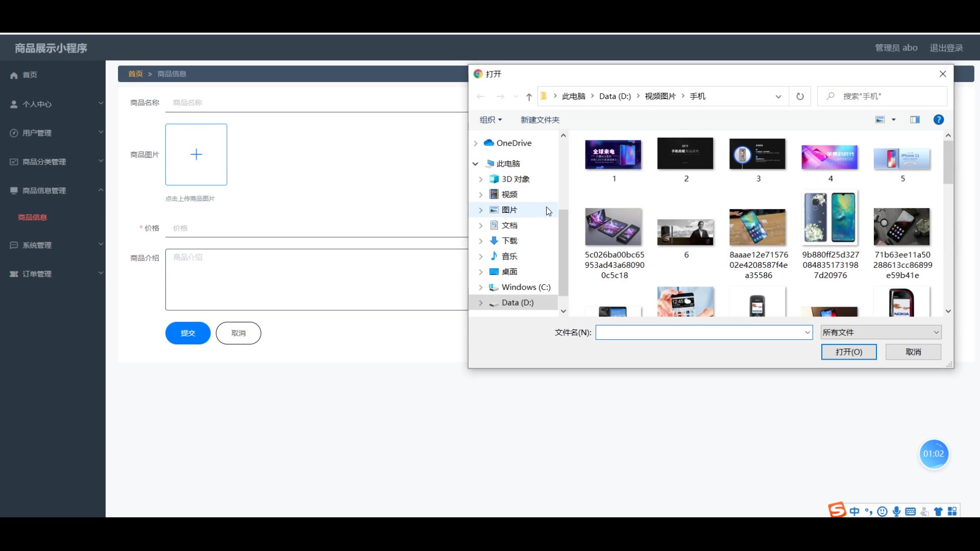980x551 pixels.
Task: Click the help question mark icon
Action: coord(938,120)
